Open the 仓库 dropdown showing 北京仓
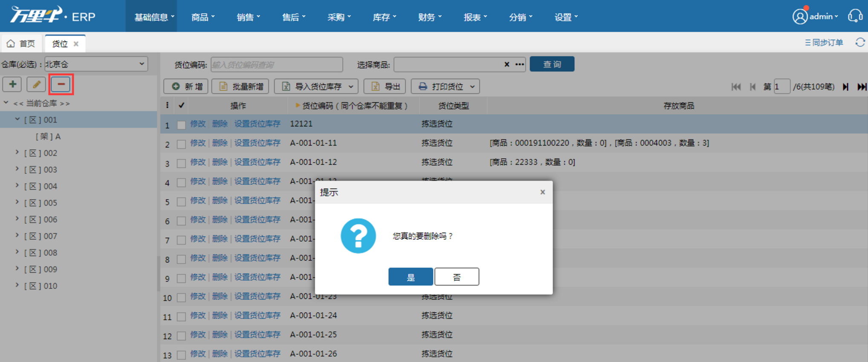The image size is (868, 362). tap(96, 64)
